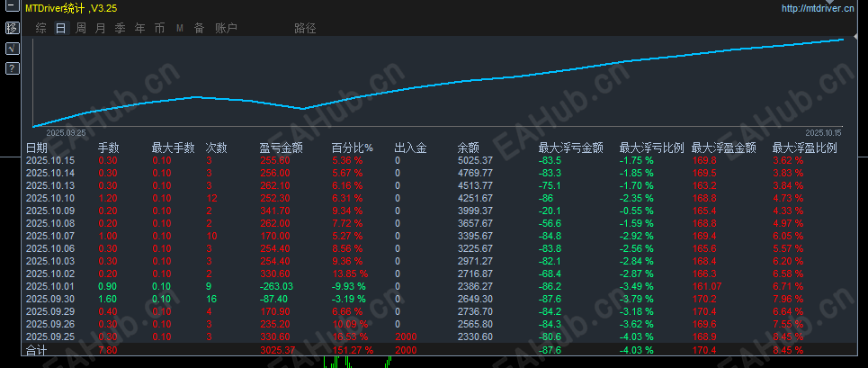Click the loss amount -263.03
The width and height of the screenshot is (868, 368).
(x=276, y=286)
